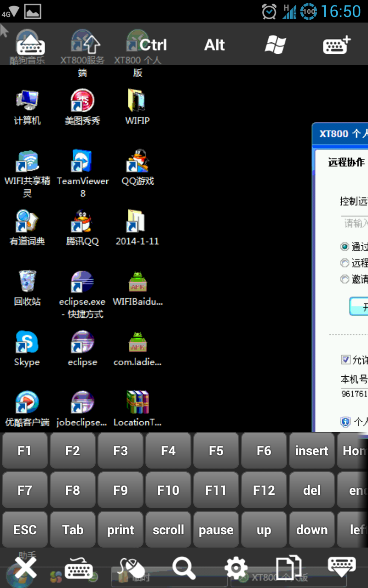Open settings gear in bottom toolbar
This screenshot has width=368, height=588.
(x=236, y=568)
